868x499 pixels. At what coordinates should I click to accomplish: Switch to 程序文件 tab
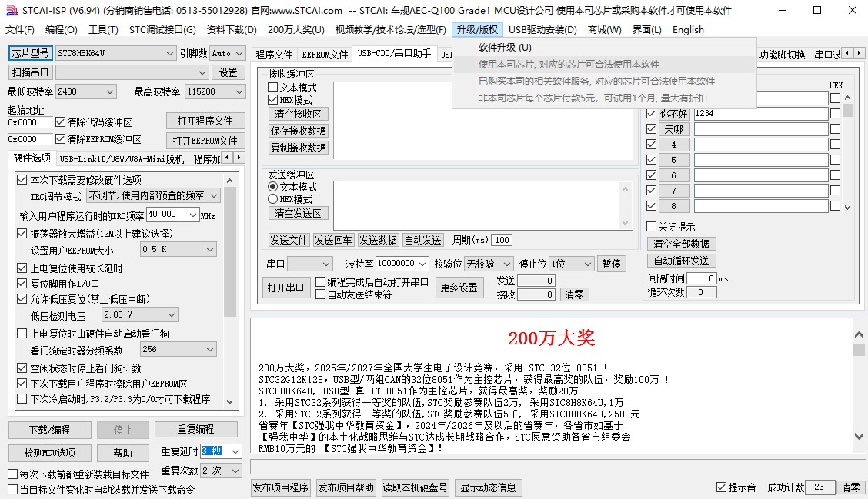click(274, 55)
